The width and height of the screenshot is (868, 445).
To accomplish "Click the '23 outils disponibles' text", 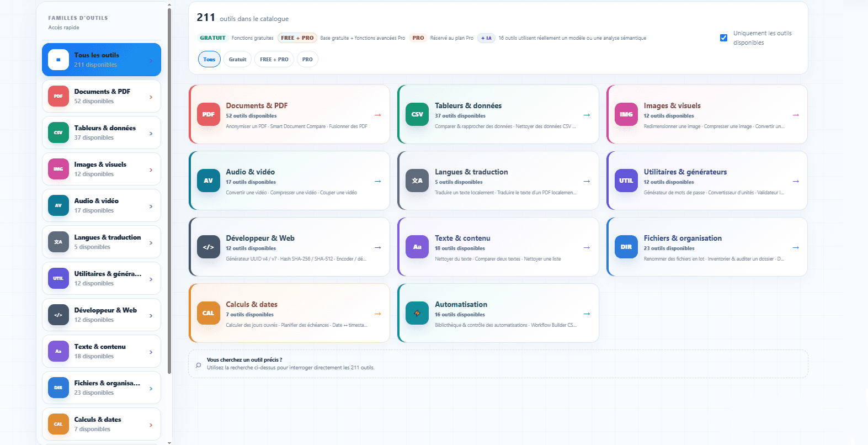I will (669, 248).
